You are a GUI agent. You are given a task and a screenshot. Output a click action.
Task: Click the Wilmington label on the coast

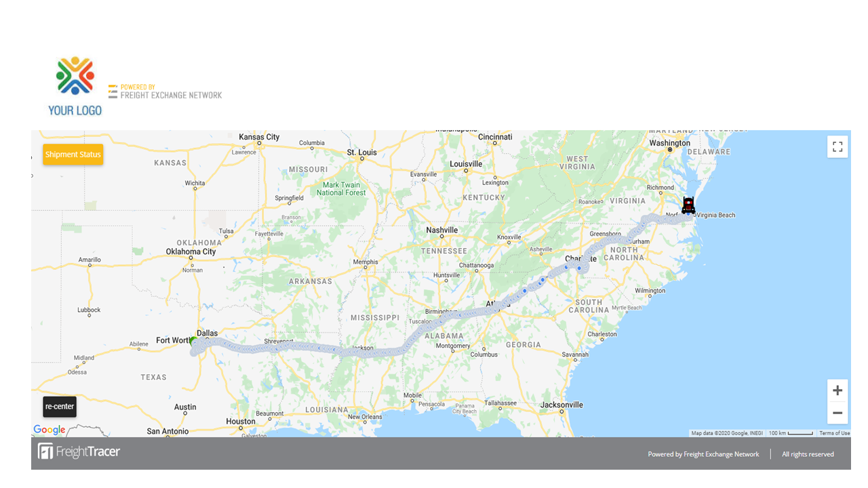pos(650,291)
